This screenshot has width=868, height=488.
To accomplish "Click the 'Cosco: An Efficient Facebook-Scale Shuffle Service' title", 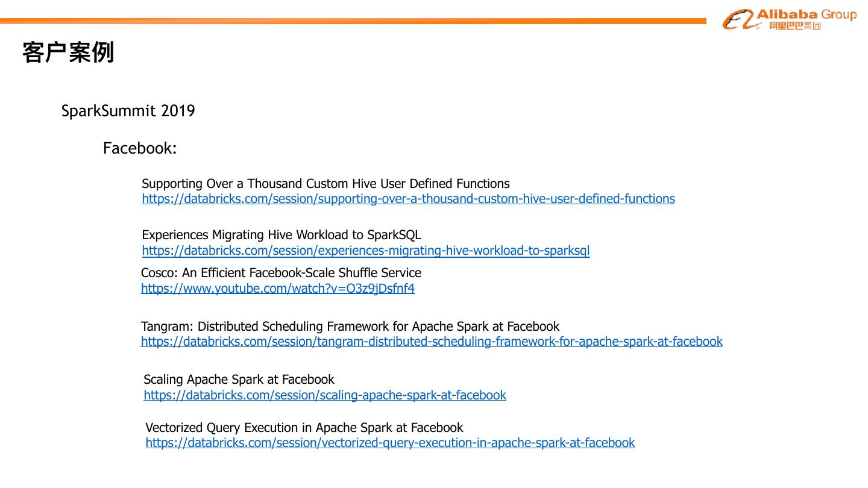I will 281,273.
